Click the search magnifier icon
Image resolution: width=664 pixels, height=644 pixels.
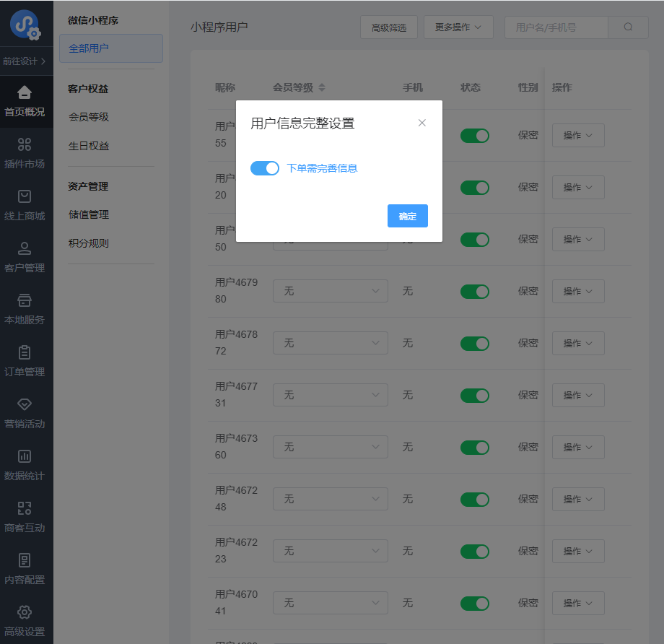(x=628, y=27)
